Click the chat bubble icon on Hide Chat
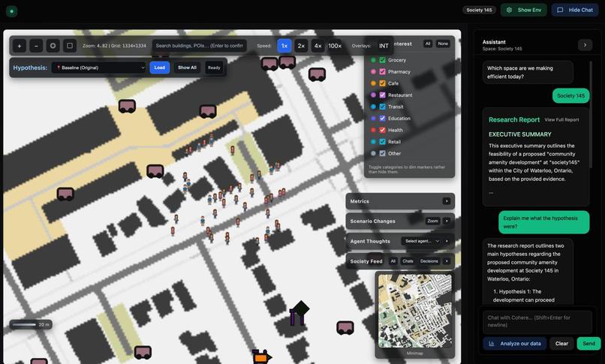Screen dimensions: 605x364 tap(560, 10)
